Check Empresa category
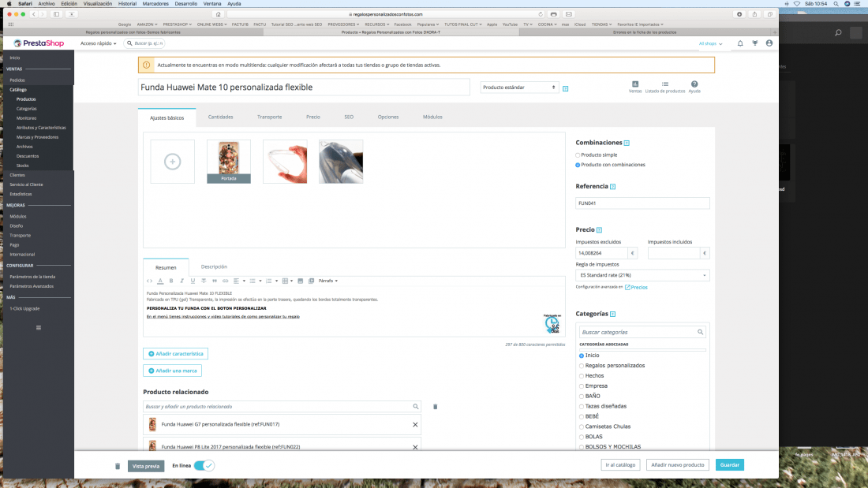 coord(582,386)
